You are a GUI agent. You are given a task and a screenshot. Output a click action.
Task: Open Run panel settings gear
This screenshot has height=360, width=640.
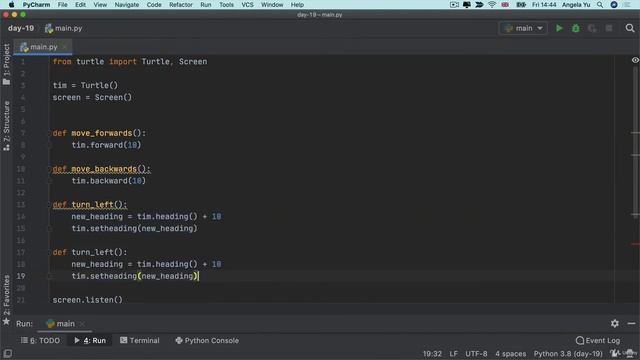tap(615, 323)
